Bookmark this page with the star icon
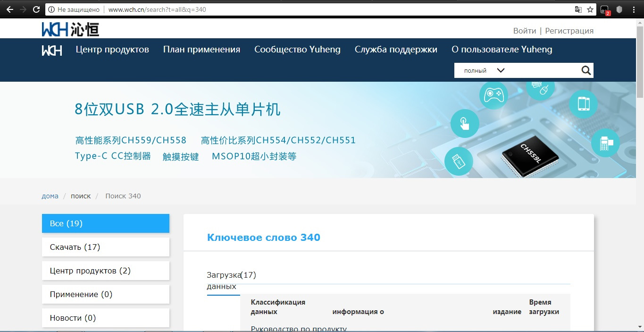Image resolution: width=644 pixels, height=332 pixels. pos(590,9)
